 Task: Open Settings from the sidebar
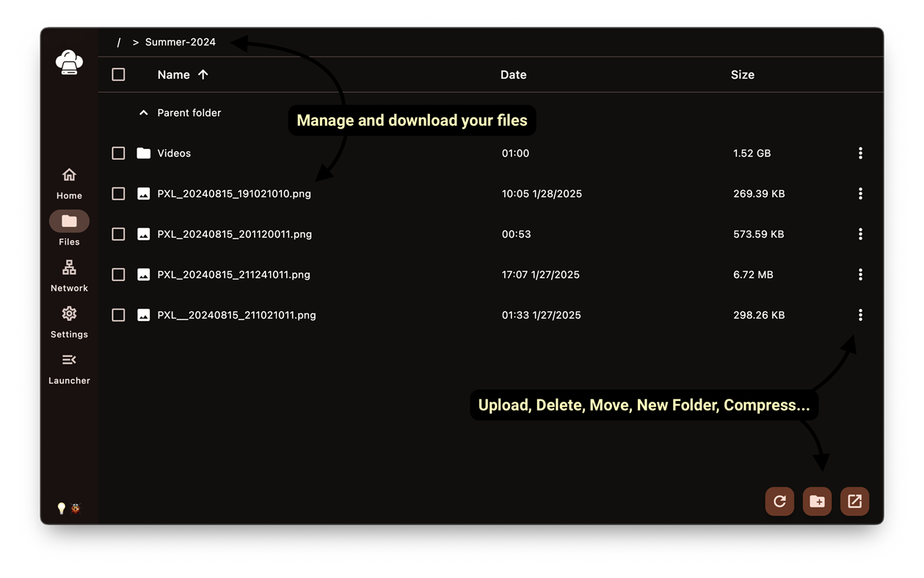[68, 314]
